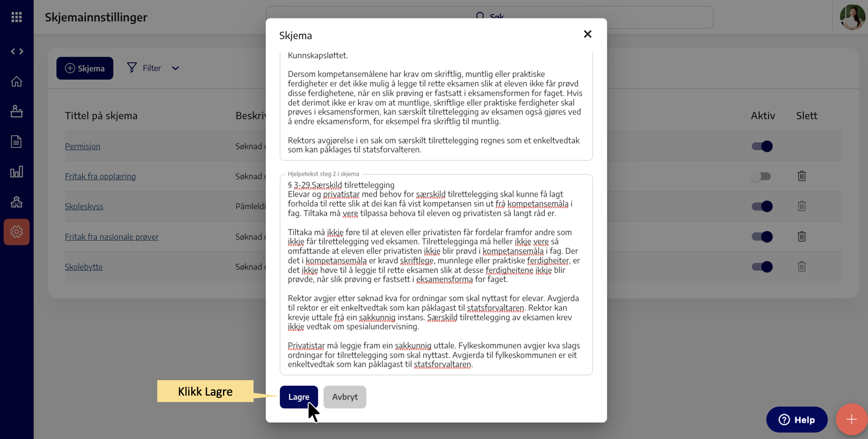Delete the Fritak fra nasjonale prøver schema
The width and height of the screenshot is (868, 439).
(x=802, y=236)
